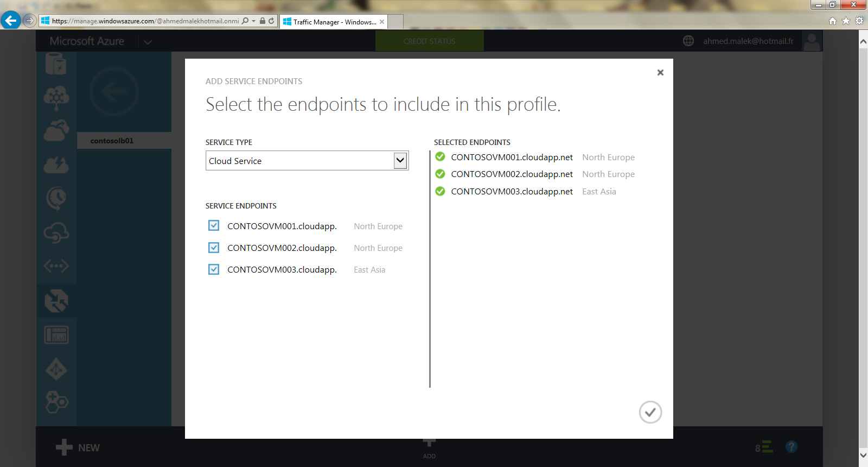
Task: Click the vertical scrollbar track
Action: (x=863, y=248)
